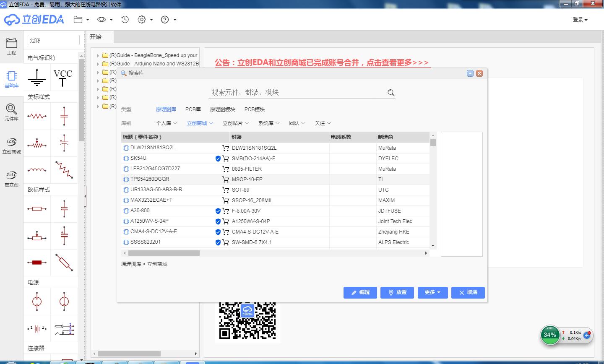Open the 元件库 search library icon
Image resolution: width=604 pixels, height=364 pixels.
(x=11, y=112)
